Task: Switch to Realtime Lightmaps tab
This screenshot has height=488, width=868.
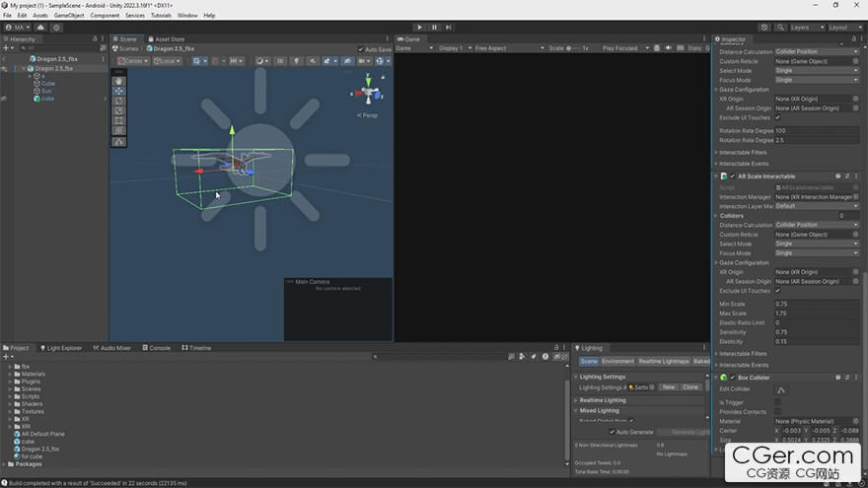Action: click(x=664, y=361)
